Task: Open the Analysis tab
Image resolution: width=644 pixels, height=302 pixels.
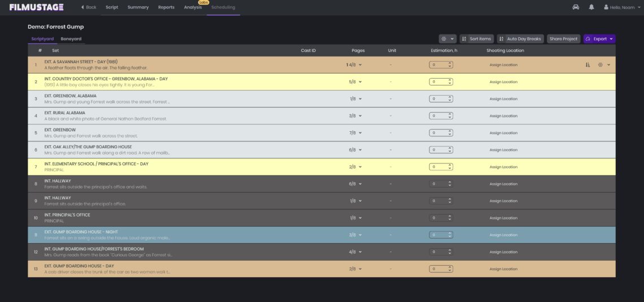Action: pos(193,7)
